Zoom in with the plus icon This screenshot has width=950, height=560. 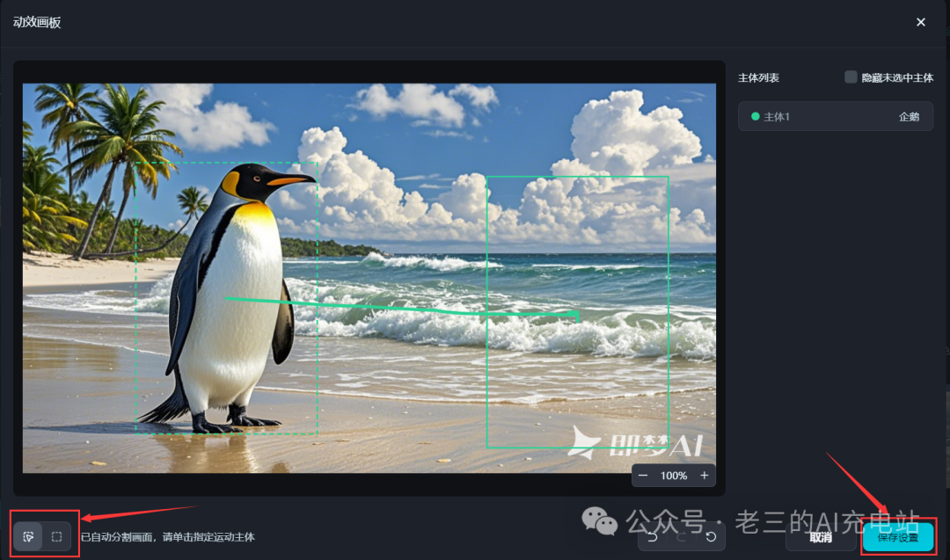[704, 476]
